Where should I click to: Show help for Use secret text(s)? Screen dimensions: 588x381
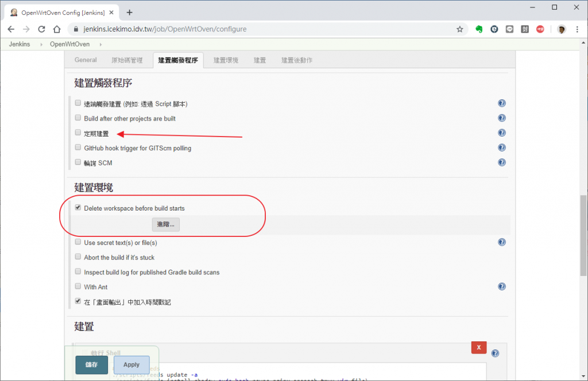click(x=502, y=242)
